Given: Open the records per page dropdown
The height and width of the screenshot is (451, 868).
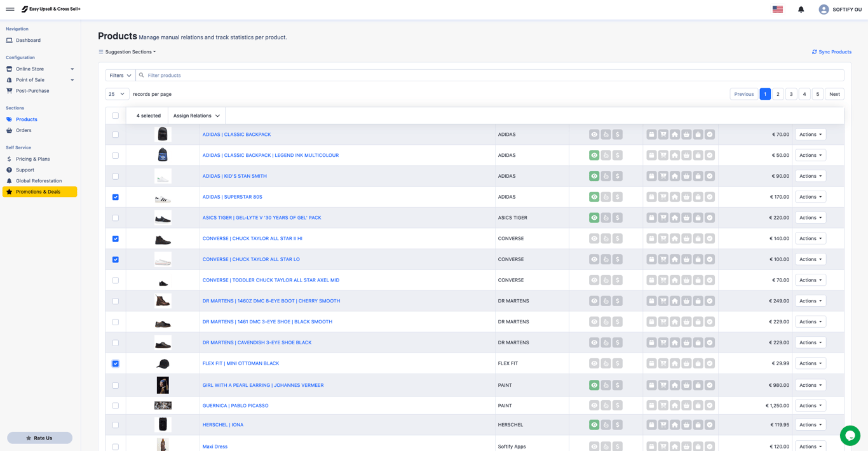Looking at the screenshot, I should click(117, 94).
